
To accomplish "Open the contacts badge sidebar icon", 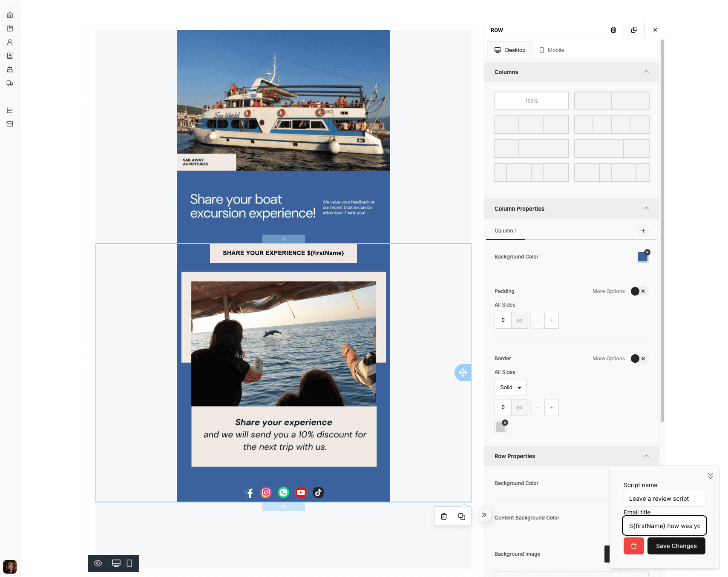I will [10, 56].
